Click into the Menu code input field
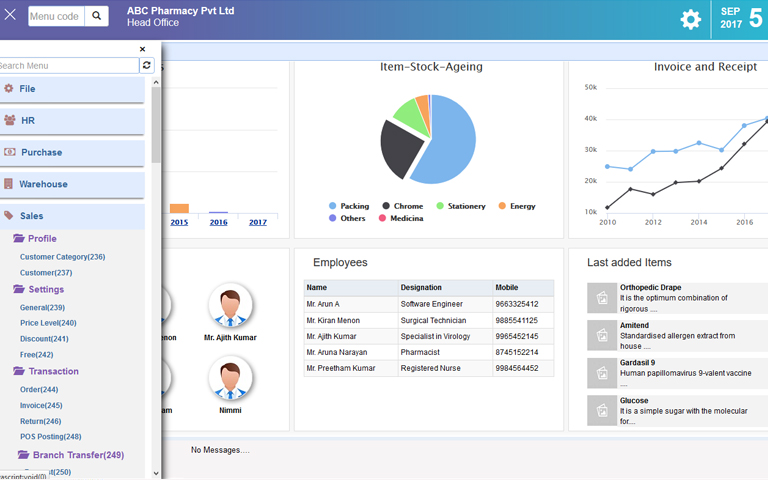The height and width of the screenshot is (480, 768). 56,16
